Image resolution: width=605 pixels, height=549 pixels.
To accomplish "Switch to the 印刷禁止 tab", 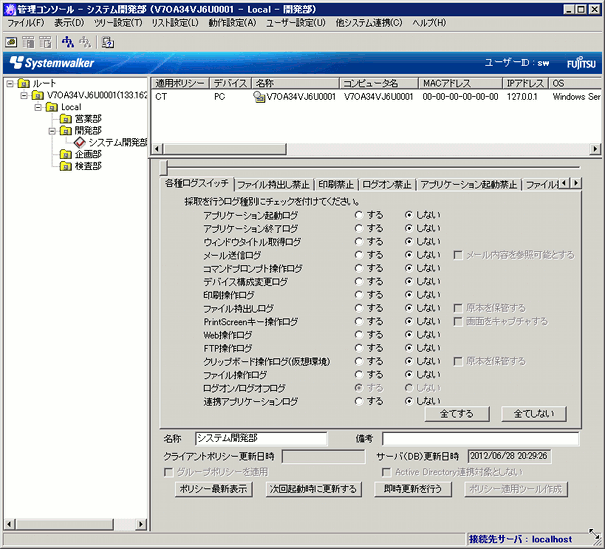I will pyautogui.click(x=336, y=185).
